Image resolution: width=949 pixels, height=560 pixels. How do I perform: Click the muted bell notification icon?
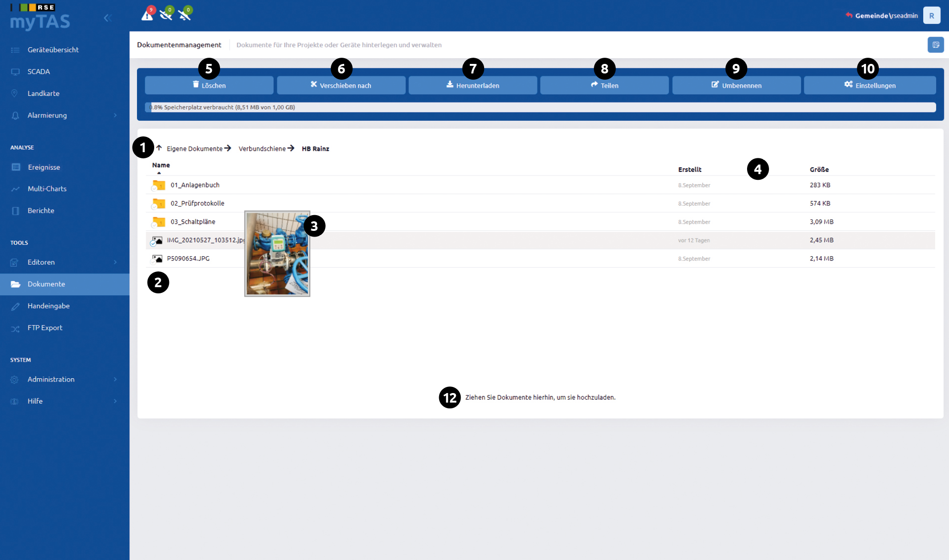click(185, 14)
